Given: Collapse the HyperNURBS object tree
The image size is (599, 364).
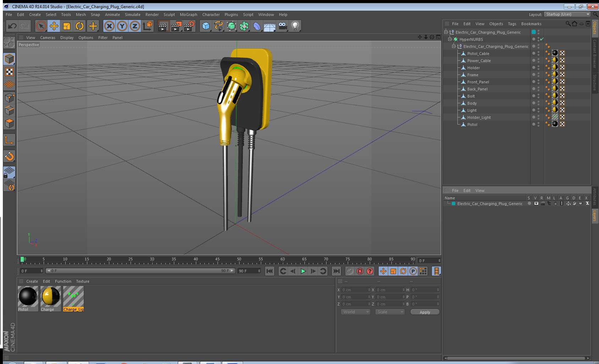Looking at the screenshot, I should (450, 39).
